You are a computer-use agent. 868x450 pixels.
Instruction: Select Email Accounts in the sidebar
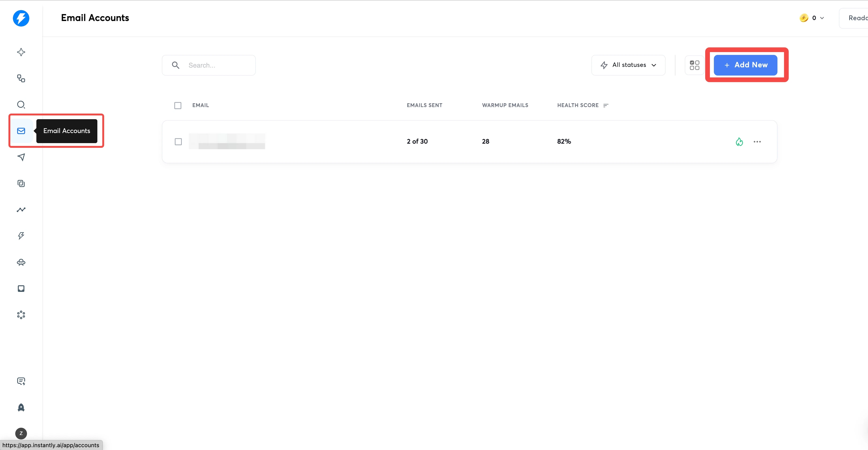(21, 131)
